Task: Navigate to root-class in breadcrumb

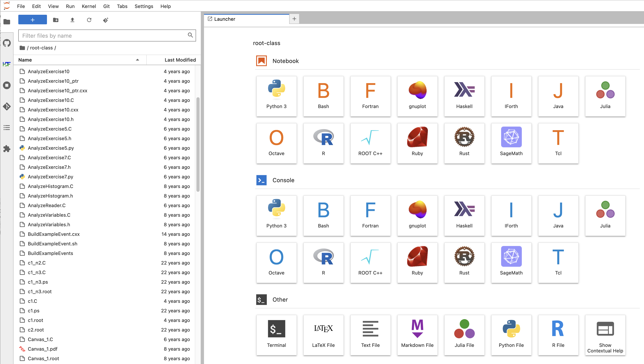Action: 41,48
